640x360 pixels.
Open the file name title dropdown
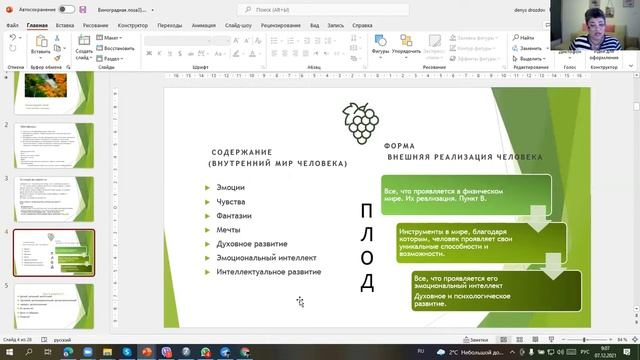point(153,10)
